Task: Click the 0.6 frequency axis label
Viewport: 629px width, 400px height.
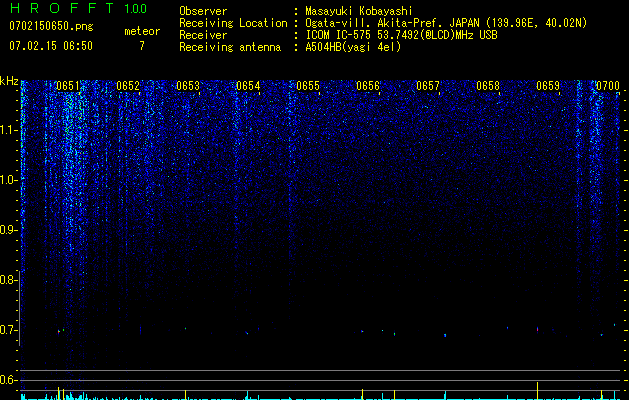Action: point(8,380)
